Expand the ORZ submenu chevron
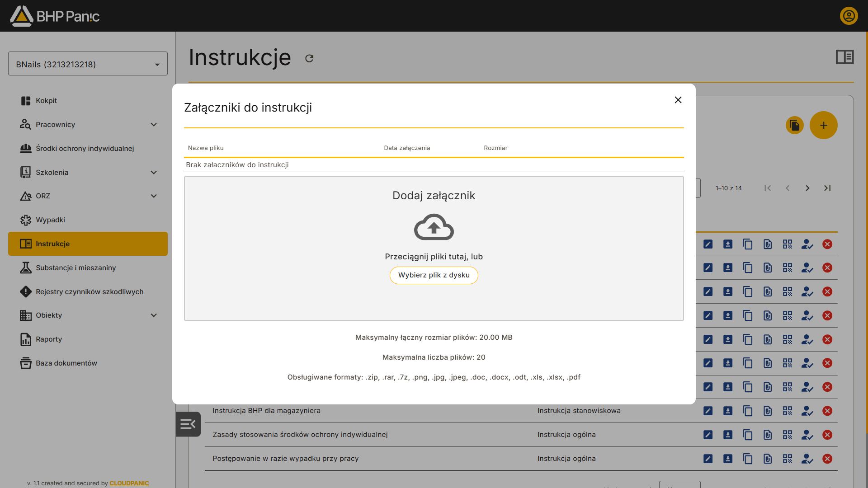 coord(154,196)
